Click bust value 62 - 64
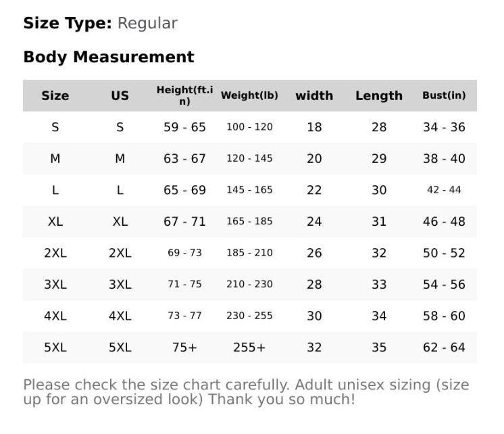504x434 pixels. tap(444, 347)
